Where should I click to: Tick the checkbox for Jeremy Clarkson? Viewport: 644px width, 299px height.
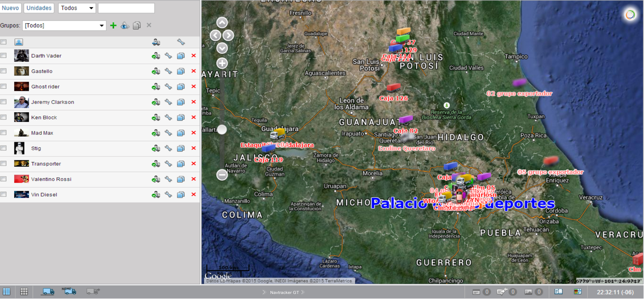pos(4,102)
